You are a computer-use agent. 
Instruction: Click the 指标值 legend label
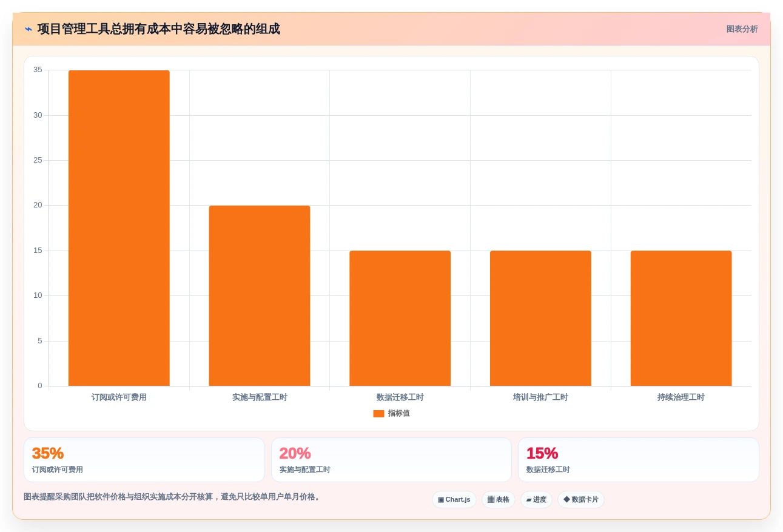coord(399,414)
